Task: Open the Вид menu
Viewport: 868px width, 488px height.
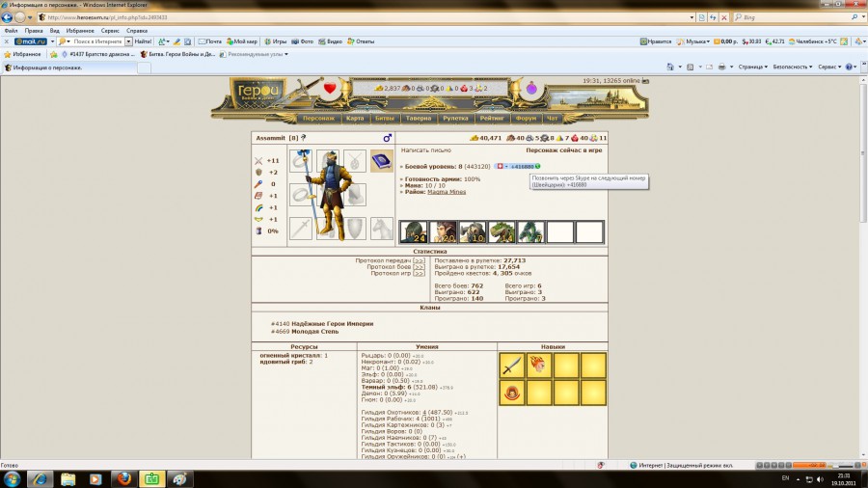Action: [54, 31]
